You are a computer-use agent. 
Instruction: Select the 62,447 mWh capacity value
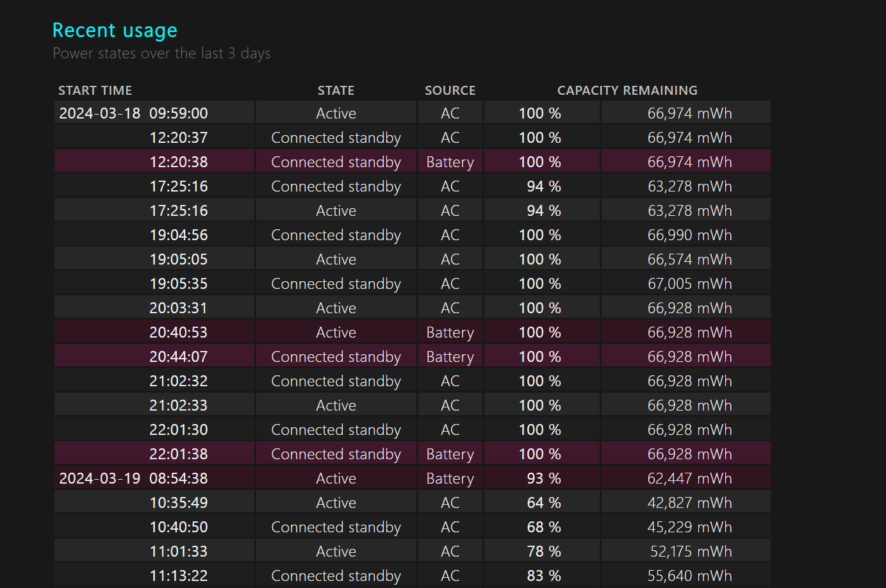(x=689, y=478)
